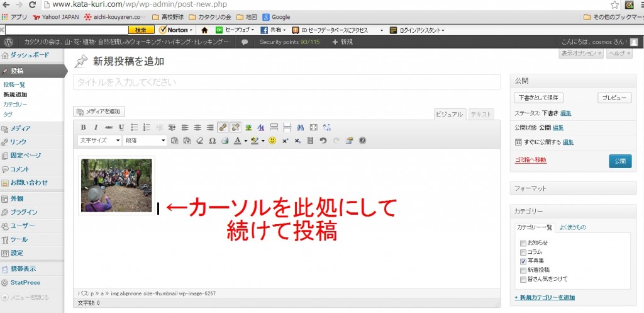The image size is (644, 313).
Task: Click the bulleted list icon
Action: tap(134, 127)
